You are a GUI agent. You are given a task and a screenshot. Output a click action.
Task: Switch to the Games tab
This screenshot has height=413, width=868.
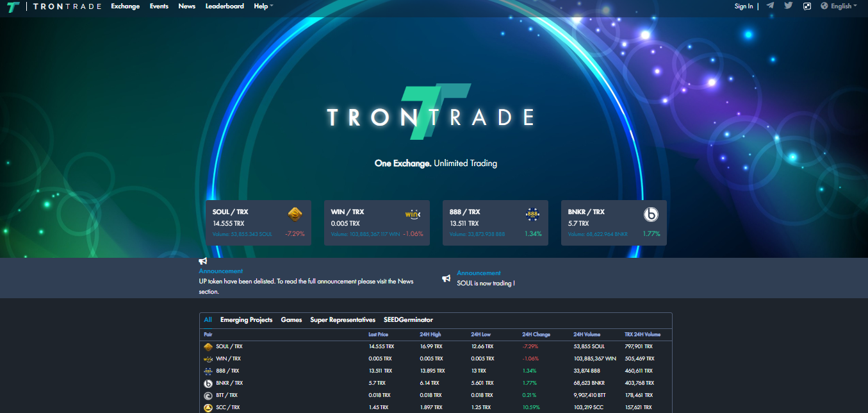point(291,319)
